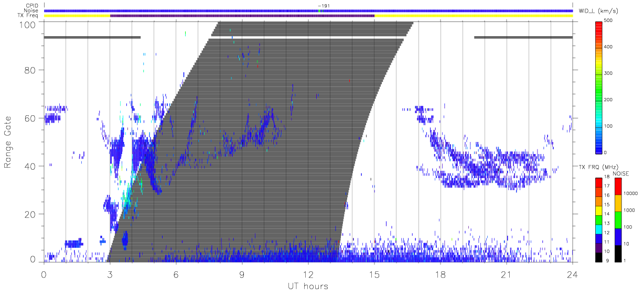644x297 pixels.
Task: Click the '12' tick on UT hours axis
Action: 308,274
